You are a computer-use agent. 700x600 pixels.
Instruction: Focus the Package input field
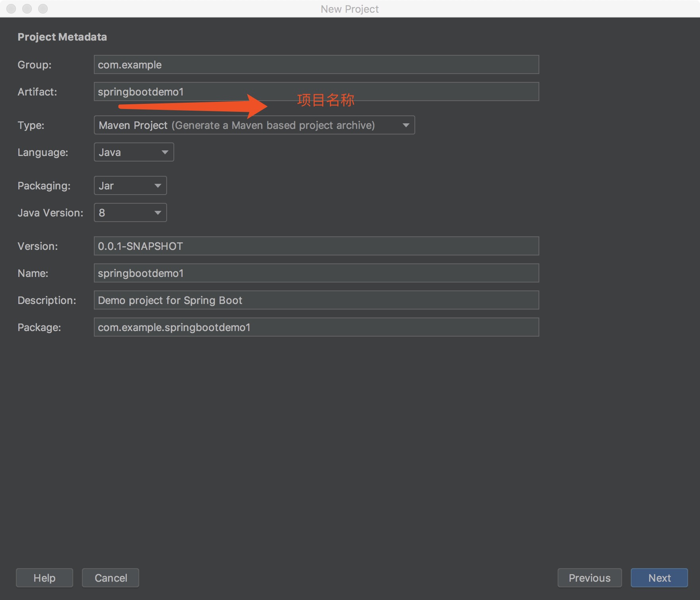pyautogui.click(x=316, y=327)
